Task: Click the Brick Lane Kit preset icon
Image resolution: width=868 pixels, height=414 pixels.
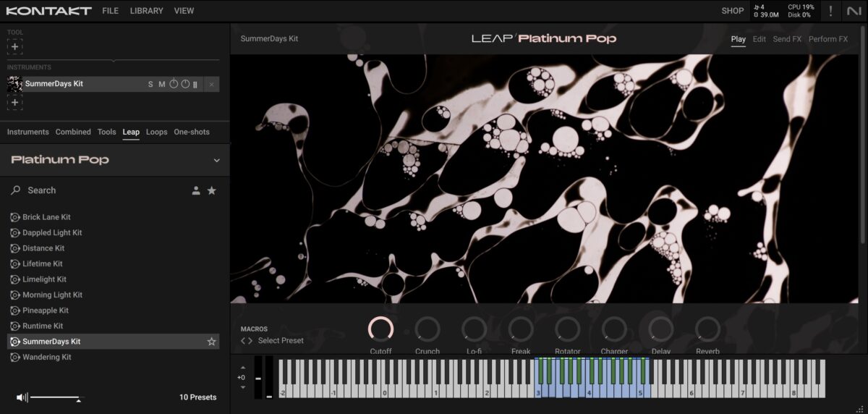Action: pyautogui.click(x=14, y=217)
